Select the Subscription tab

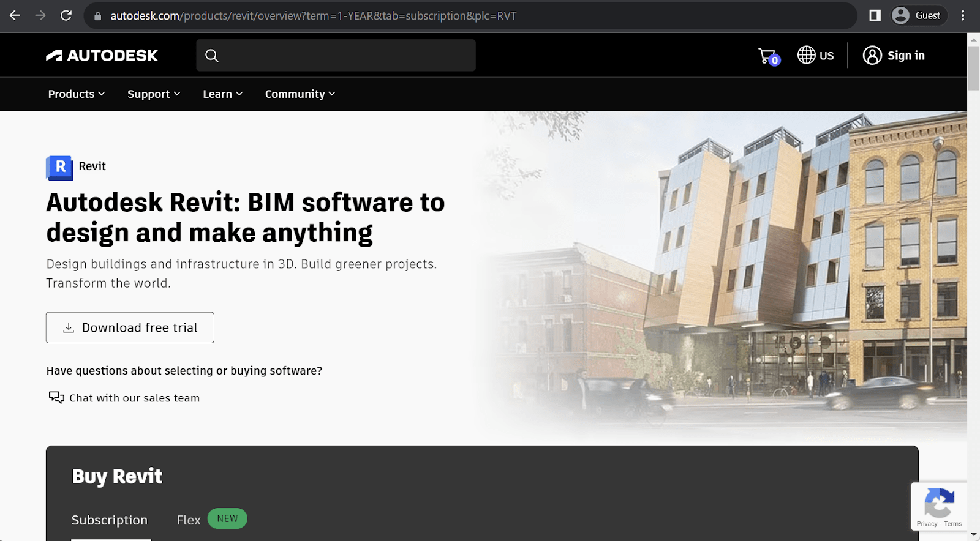point(110,520)
